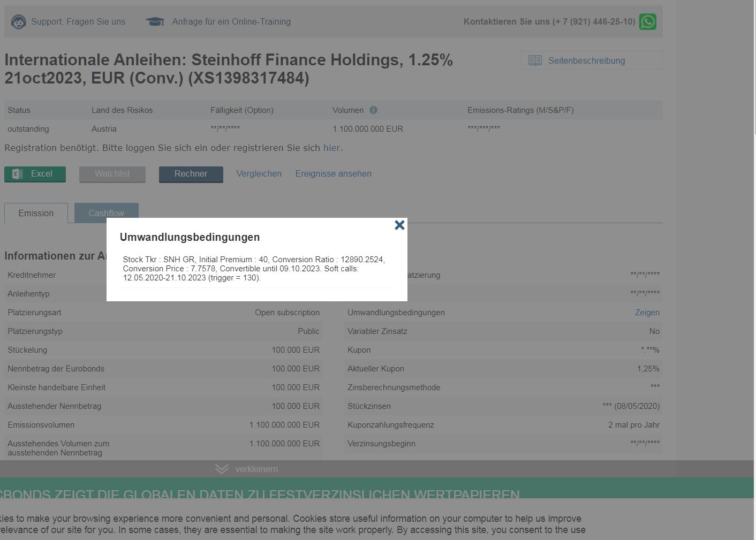Switch to the Emission tab
Screen dimensions: 756x540
point(36,213)
